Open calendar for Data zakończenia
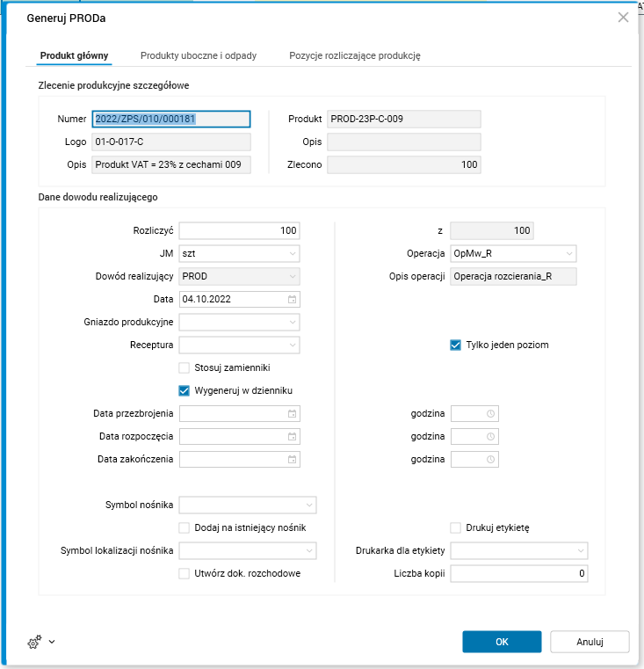Image resolution: width=644 pixels, height=669 pixels. (x=293, y=459)
